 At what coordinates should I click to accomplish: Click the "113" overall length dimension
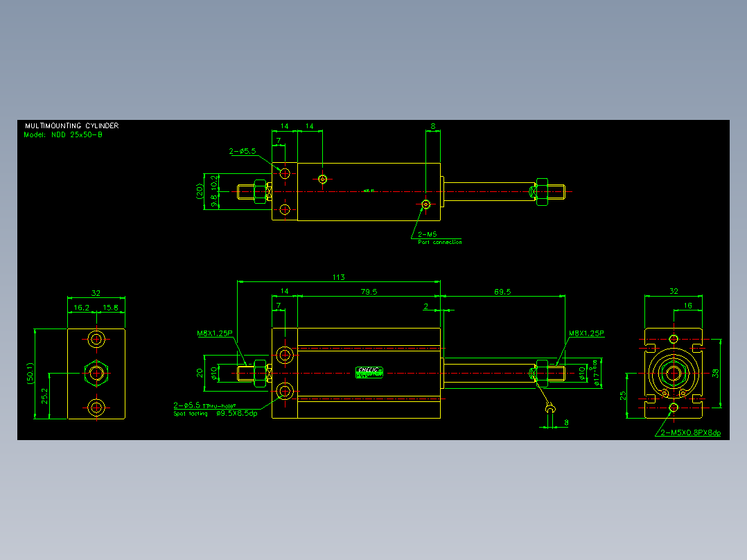[x=339, y=277]
